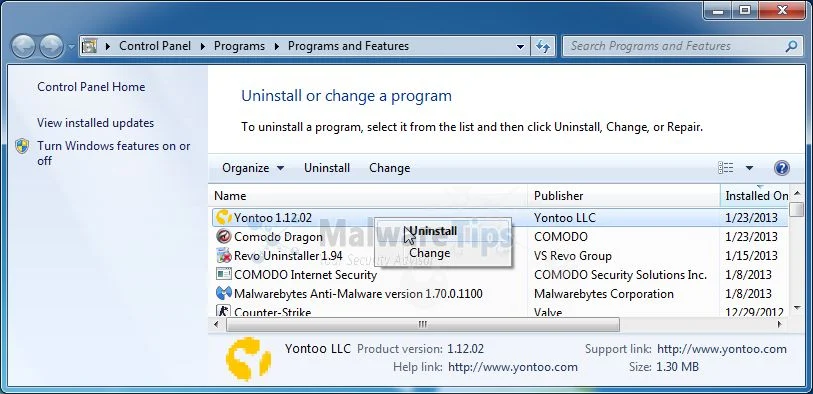Select the Revo Uninstaller 1.94 row
Image resolution: width=813 pixels, height=394 pixels.
click(499, 256)
